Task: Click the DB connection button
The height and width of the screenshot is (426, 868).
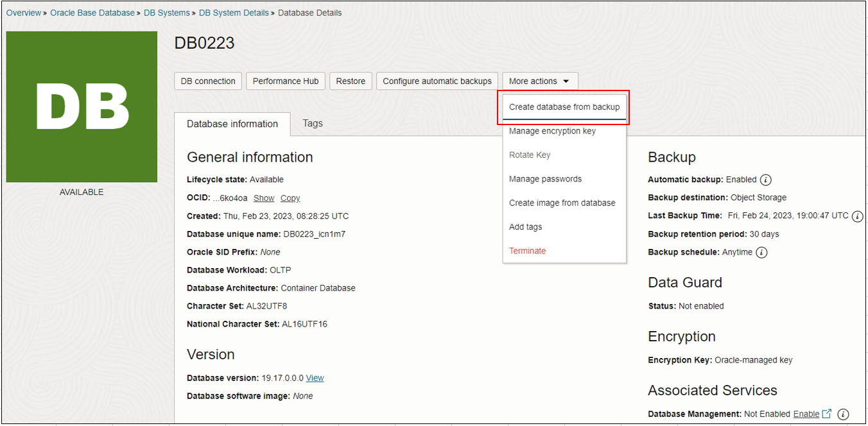Action: (x=208, y=81)
